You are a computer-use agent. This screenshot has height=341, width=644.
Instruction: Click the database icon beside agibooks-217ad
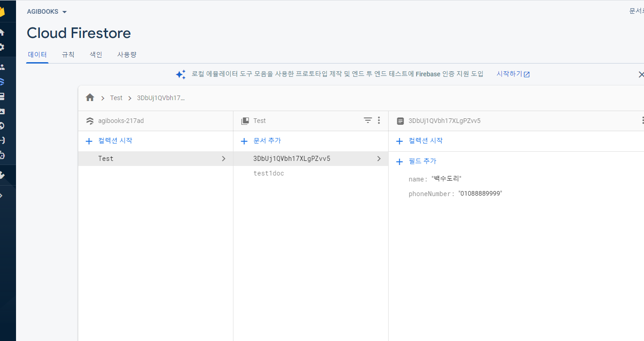pos(90,121)
